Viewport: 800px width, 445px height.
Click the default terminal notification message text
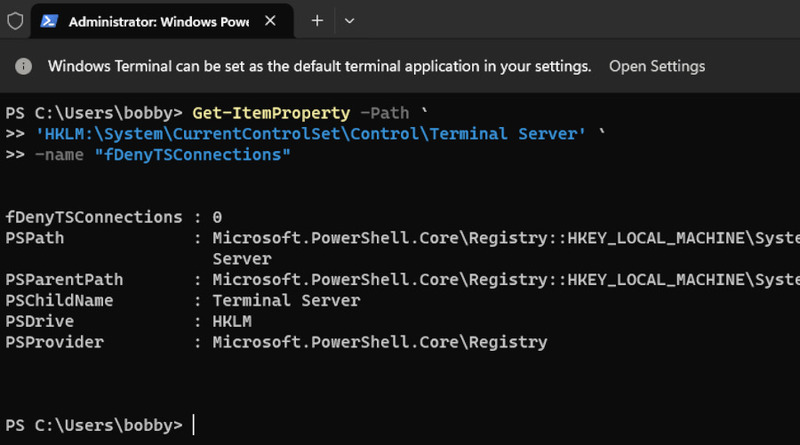[x=319, y=67]
